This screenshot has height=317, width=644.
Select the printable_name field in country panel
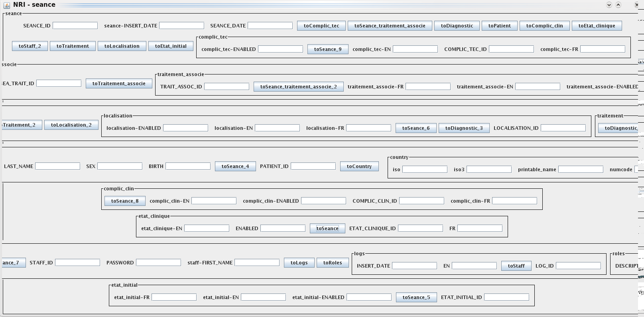580,170
